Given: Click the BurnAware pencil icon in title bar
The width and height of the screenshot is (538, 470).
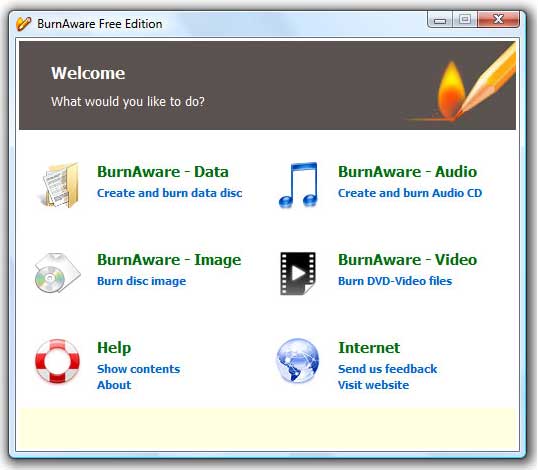Looking at the screenshot, I should coord(23,24).
